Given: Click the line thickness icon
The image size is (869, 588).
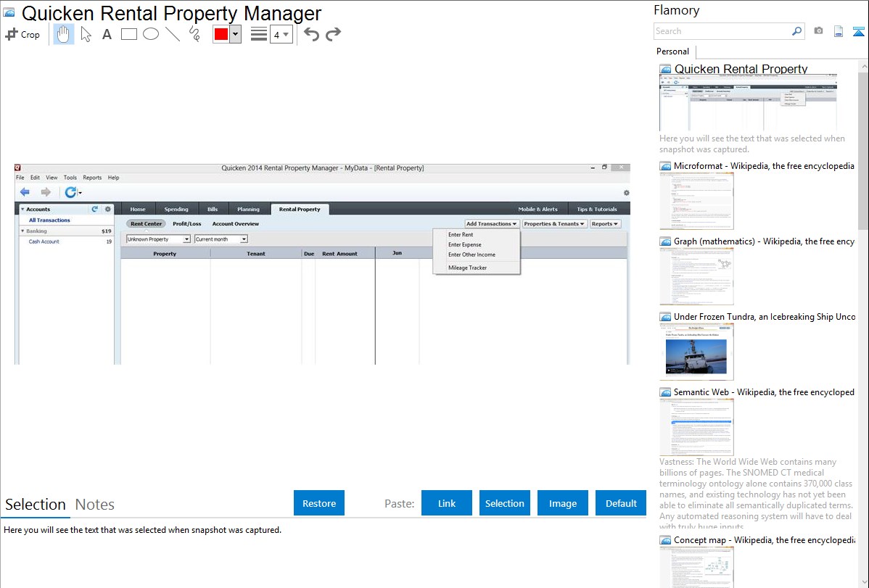Looking at the screenshot, I should point(258,34).
